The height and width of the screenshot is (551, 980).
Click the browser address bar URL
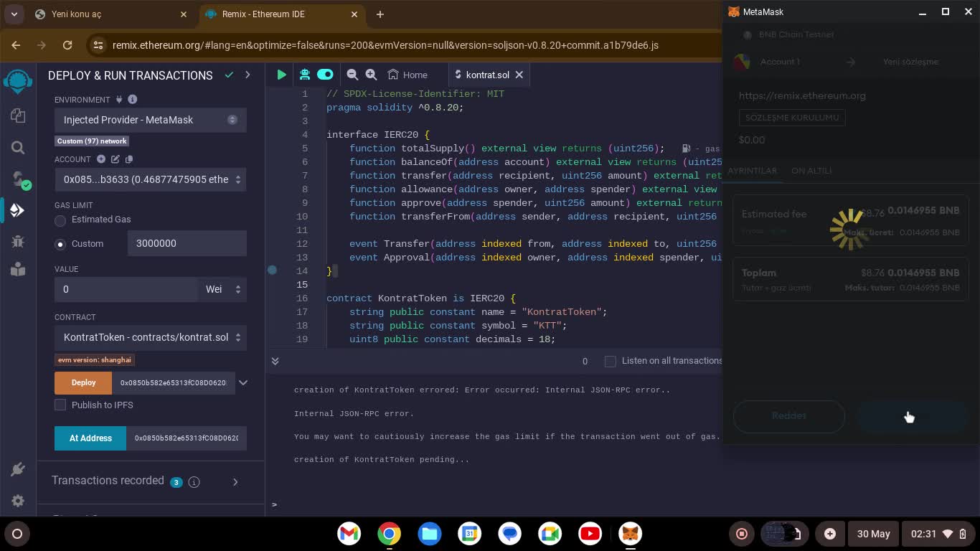click(x=385, y=44)
